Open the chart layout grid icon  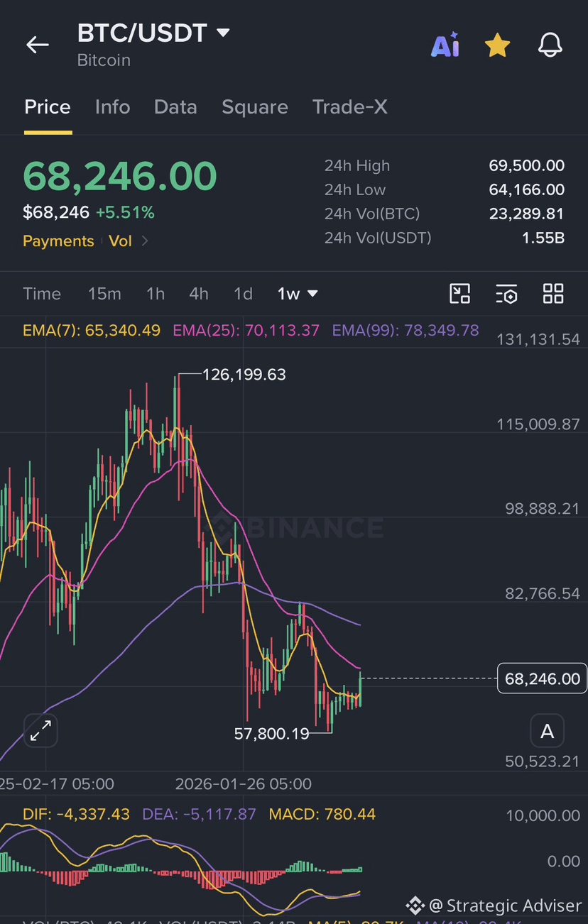[x=553, y=294]
